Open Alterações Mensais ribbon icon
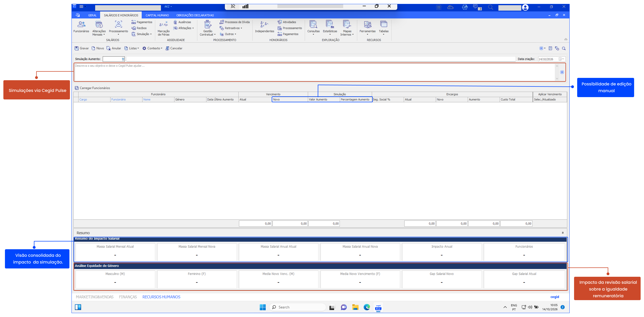 coord(99,28)
